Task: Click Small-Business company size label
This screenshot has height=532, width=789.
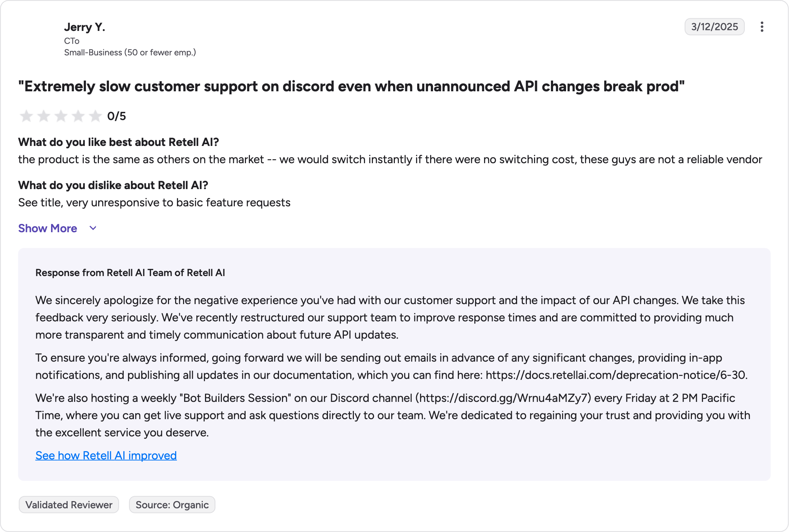Action: [130, 52]
